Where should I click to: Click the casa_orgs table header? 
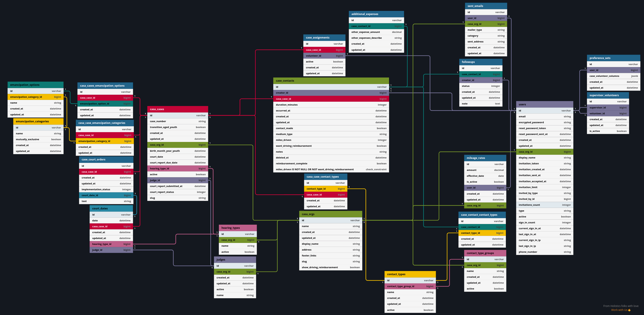[330, 214]
